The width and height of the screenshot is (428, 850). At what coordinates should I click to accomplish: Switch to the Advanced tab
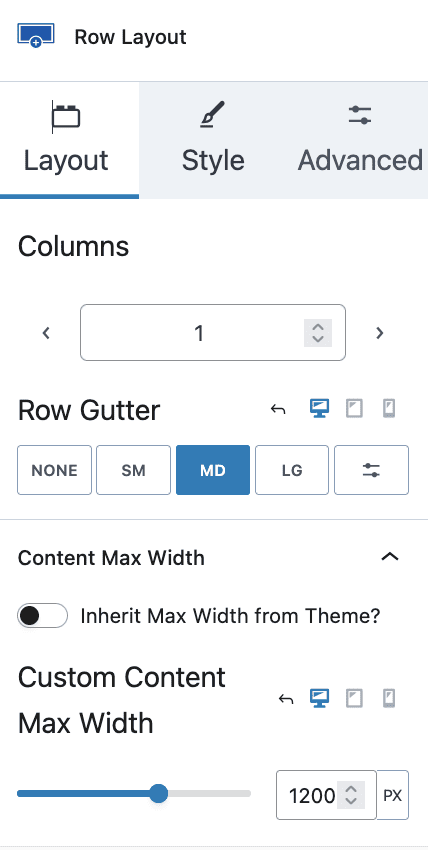point(360,140)
